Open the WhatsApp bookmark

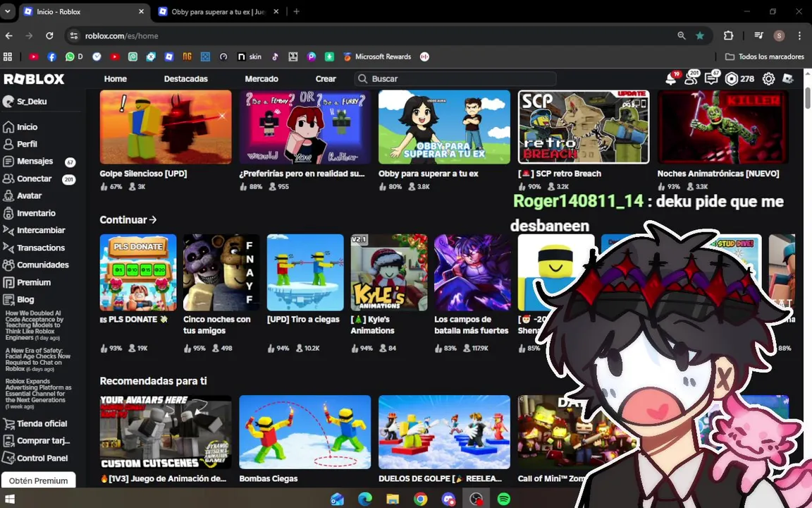click(x=73, y=56)
